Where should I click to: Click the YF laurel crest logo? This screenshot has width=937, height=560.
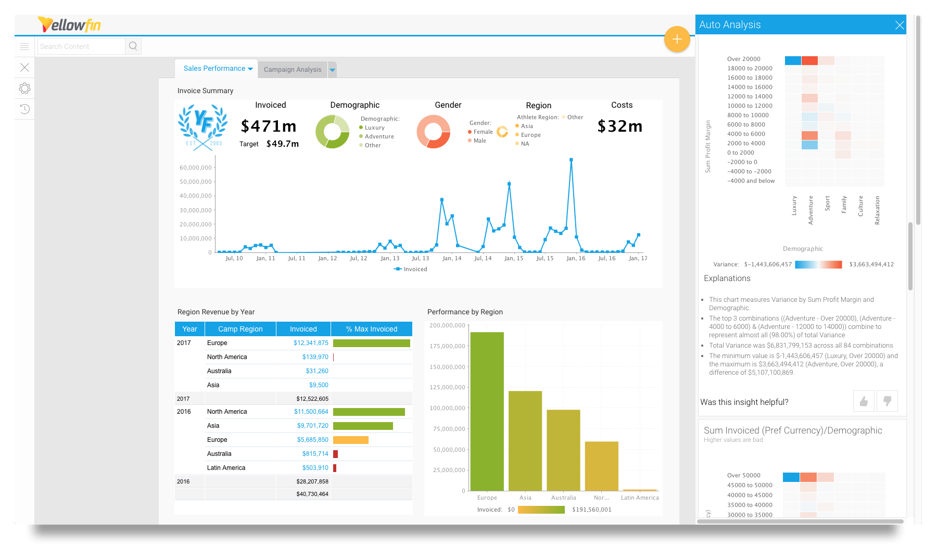coord(202,128)
